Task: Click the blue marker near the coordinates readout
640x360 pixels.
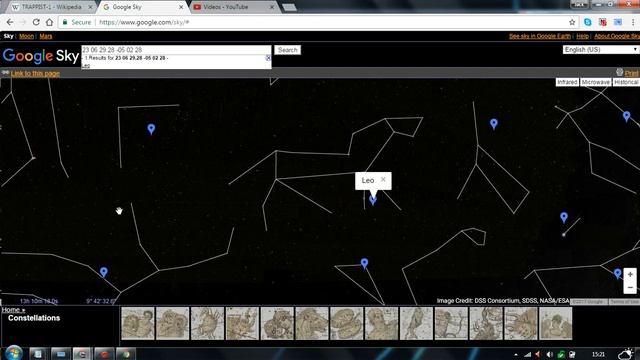Action: tap(104, 272)
